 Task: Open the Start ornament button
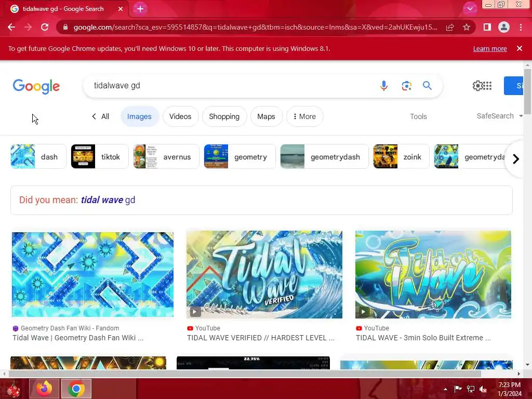14,389
